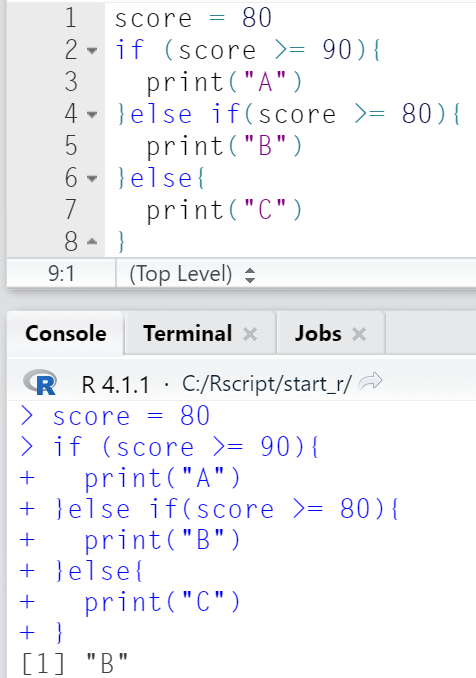Click editor line }else if(score >= 80){

288,114
